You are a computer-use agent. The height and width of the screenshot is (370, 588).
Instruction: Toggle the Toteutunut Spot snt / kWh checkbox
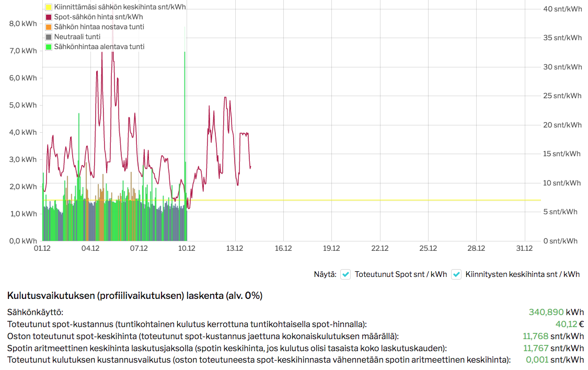click(x=345, y=274)
